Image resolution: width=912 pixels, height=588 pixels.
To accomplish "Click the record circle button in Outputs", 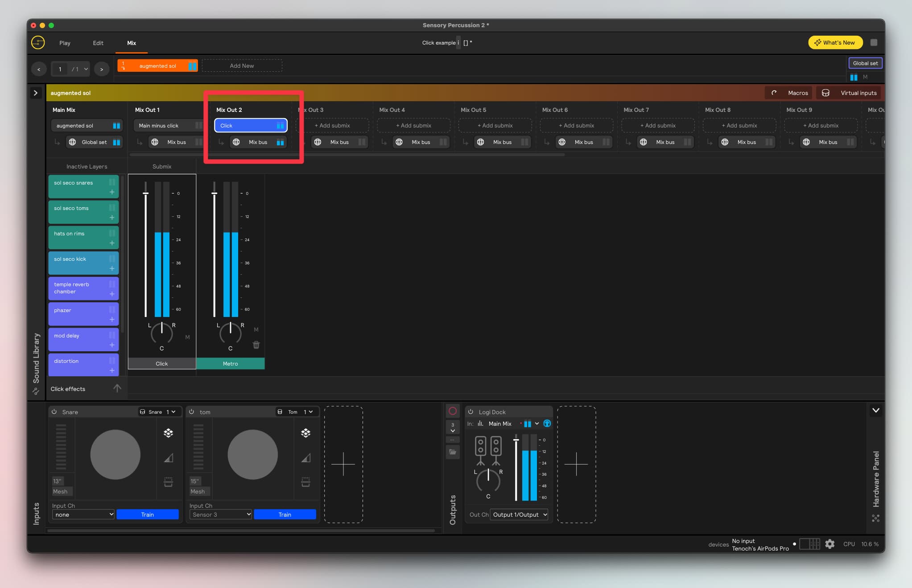I will tap(453, 411).
